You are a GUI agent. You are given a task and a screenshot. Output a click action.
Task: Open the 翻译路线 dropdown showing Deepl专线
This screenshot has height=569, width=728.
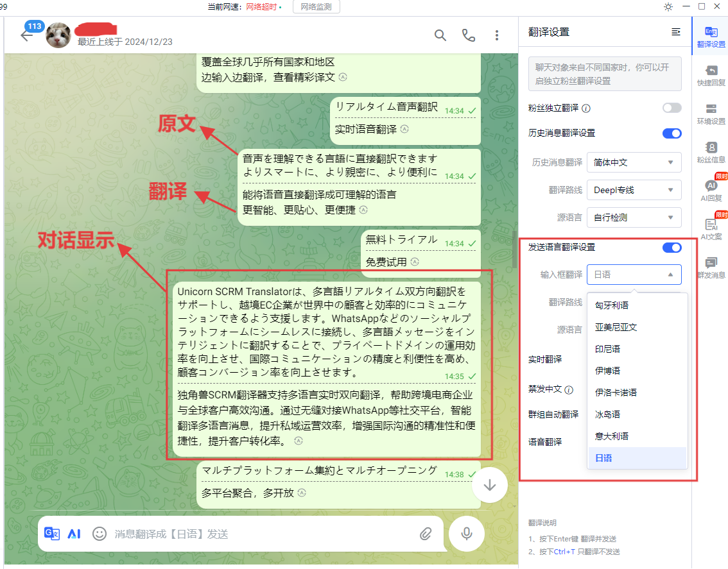click(x=634, y=190)
